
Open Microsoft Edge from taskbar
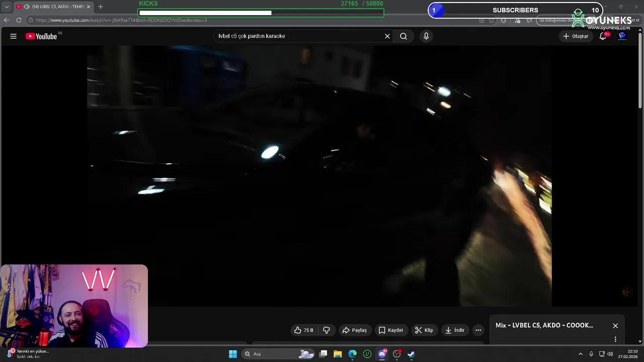353,354
